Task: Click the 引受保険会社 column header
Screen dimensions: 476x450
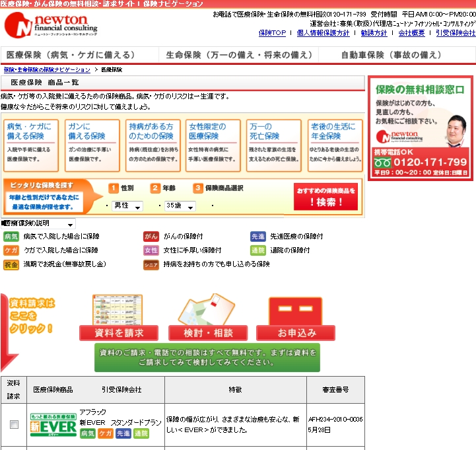Action: (121, 390)
